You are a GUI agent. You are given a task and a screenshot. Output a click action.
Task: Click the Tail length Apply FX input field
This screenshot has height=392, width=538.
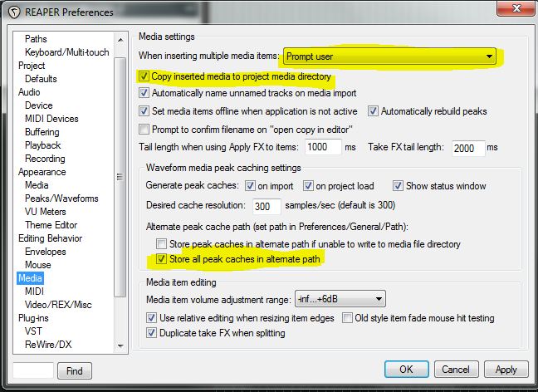pyautogui.click(x=323, y=147)
